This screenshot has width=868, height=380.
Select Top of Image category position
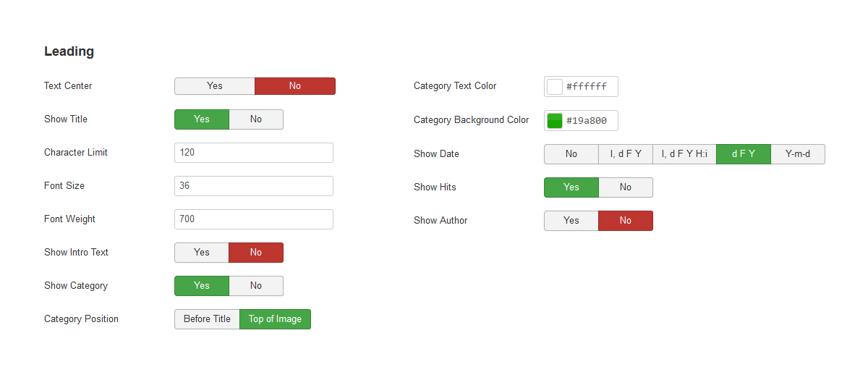275,319
